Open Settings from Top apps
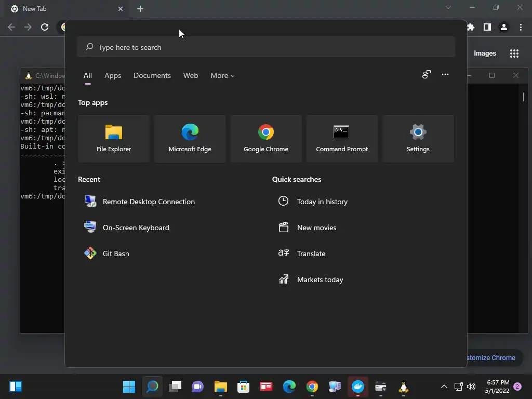The width and height of the screenshot is (532, 399). (x=418, y=138)
